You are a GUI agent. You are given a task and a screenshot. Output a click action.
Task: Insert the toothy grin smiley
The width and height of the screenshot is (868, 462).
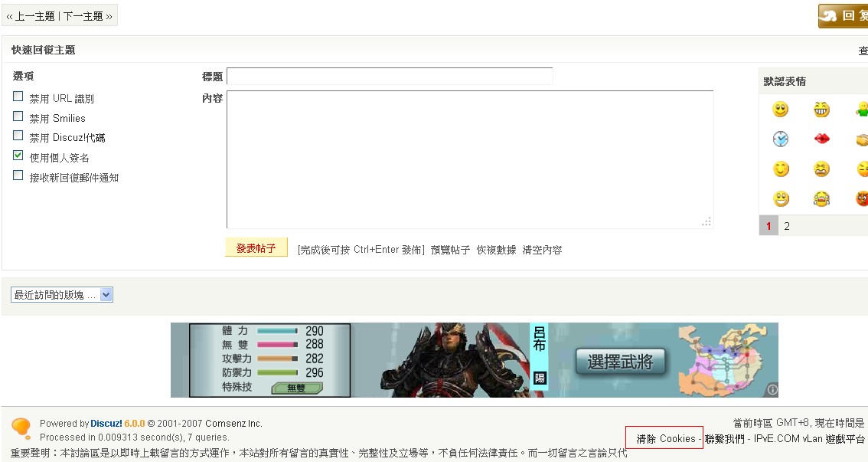(821, 109)
